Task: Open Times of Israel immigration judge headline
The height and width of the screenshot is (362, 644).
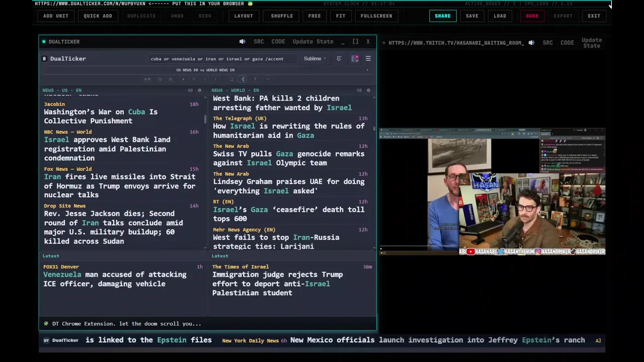Action: click(277, 284)
